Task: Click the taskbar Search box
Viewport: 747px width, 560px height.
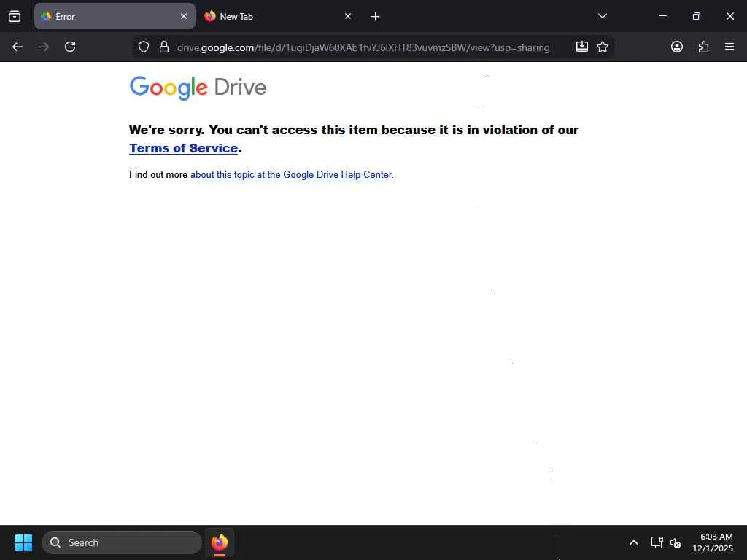Action: tap(122, 542)
